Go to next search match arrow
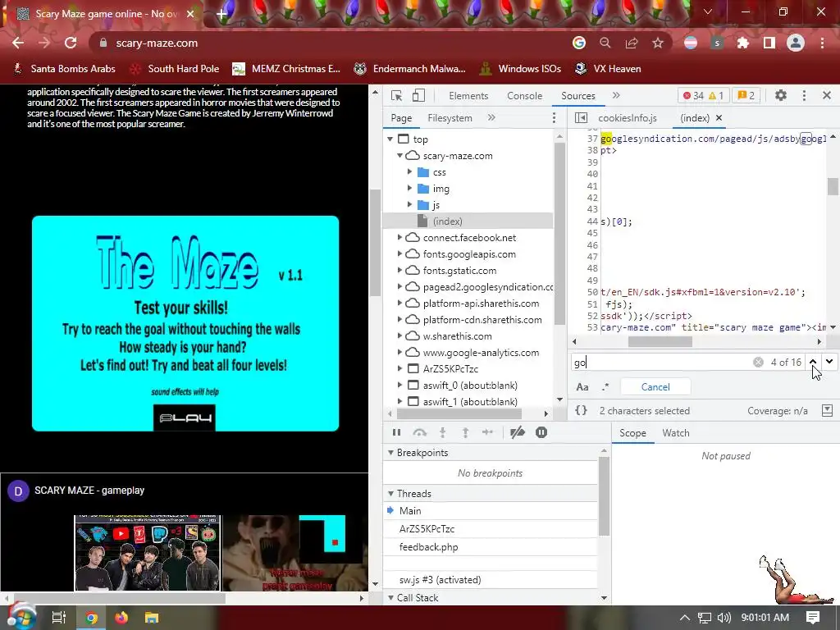840x630 pixels. click(829, 362)
